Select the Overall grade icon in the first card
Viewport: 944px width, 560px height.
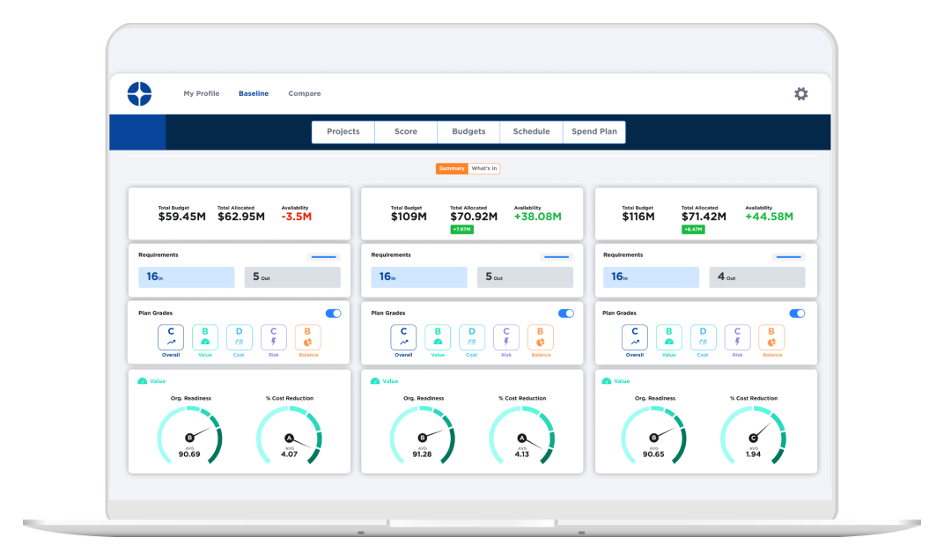coord(171,336)
